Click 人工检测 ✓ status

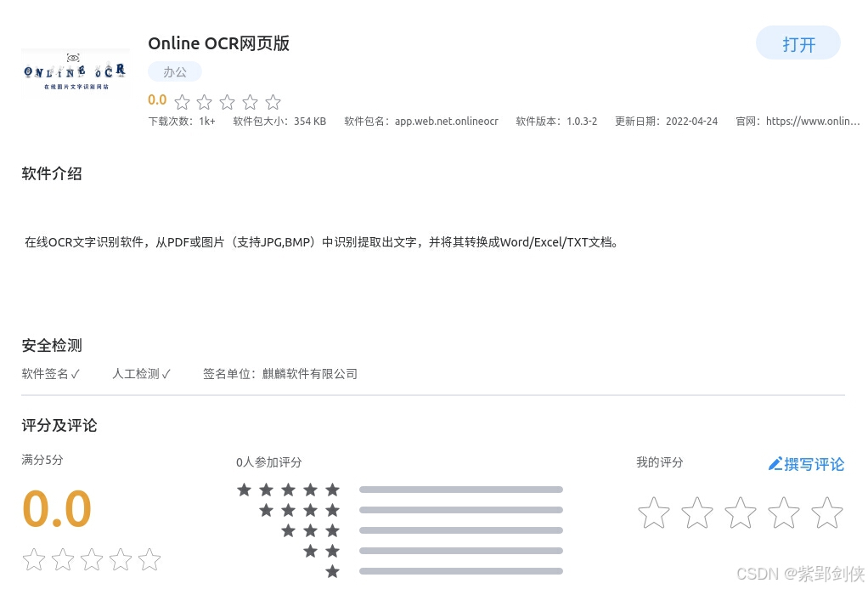pyautogui.click(x=141, y=374)
